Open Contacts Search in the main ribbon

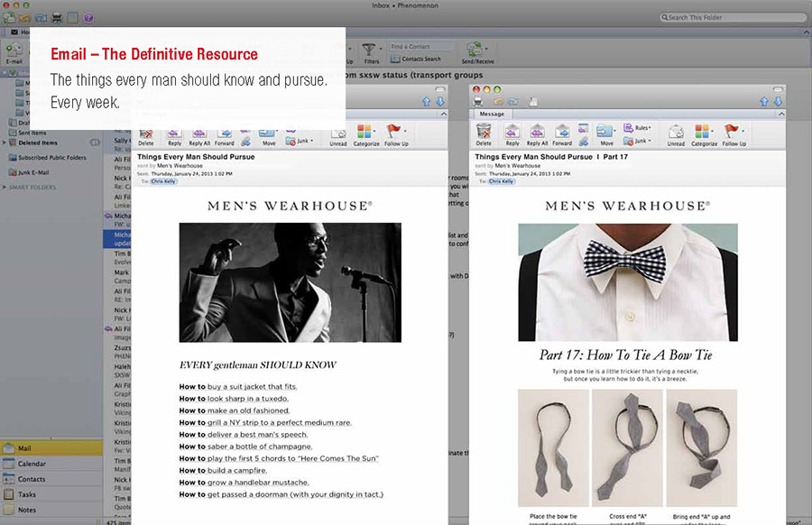point(416,59)
